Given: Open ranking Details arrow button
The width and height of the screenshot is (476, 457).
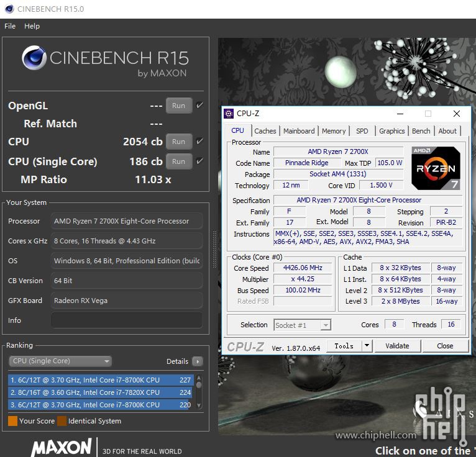Looking at the screenshot, I should click(198, 361).
